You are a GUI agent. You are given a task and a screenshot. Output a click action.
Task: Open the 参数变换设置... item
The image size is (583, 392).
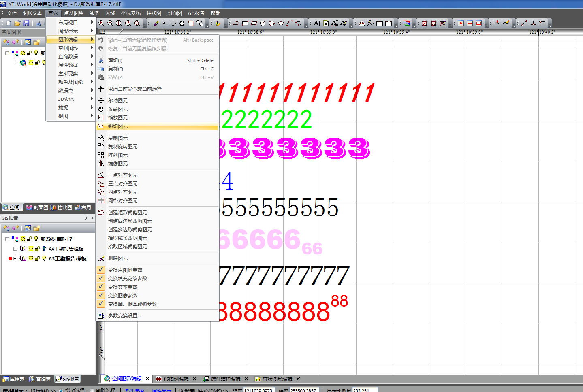click(157, 315)
